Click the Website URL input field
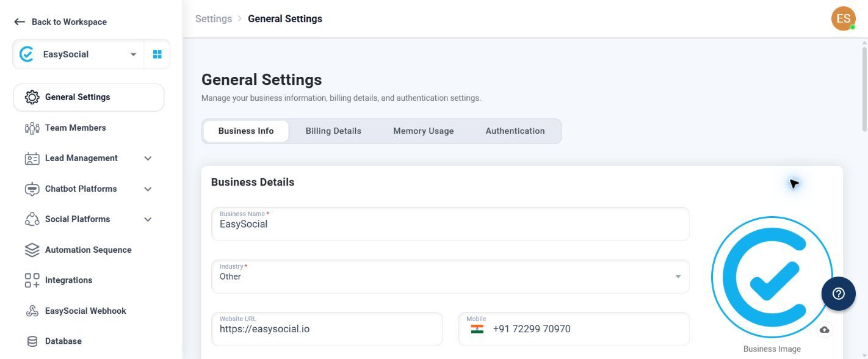Image resolution: width=868 pixels, height=359 pixels. [327, 329]
